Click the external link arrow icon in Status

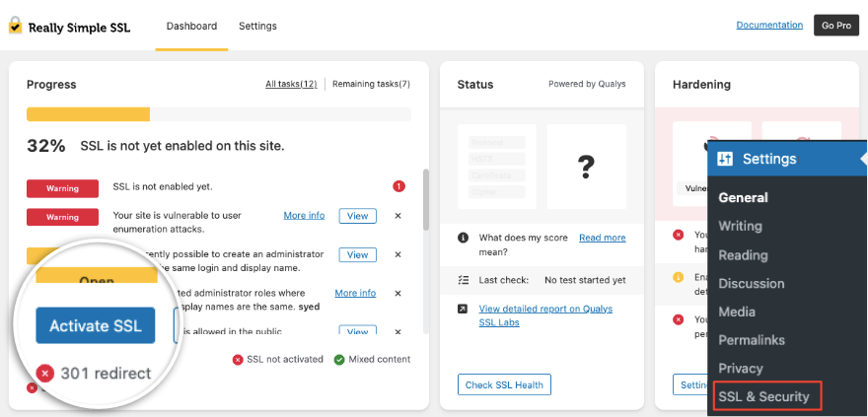click(463, 310)
